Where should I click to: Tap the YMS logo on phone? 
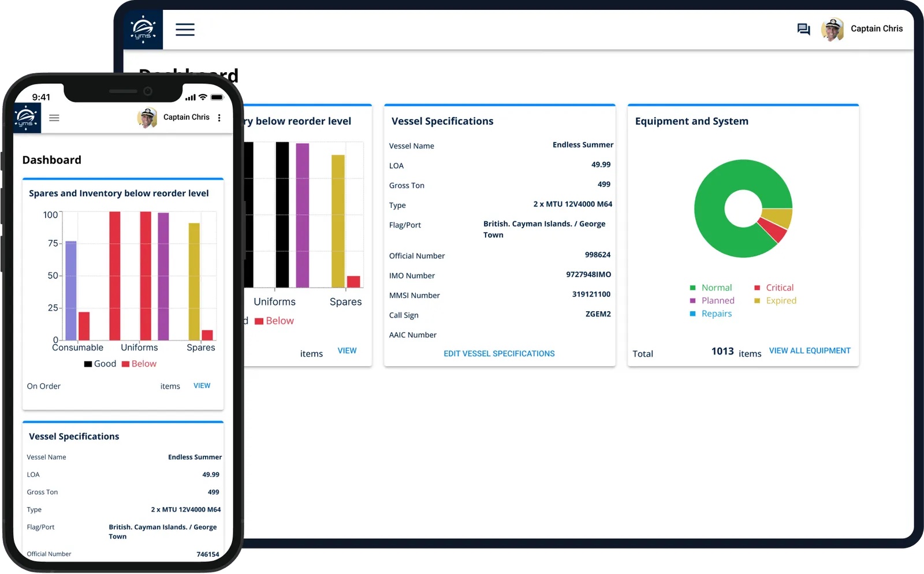[x=27, y=118]
